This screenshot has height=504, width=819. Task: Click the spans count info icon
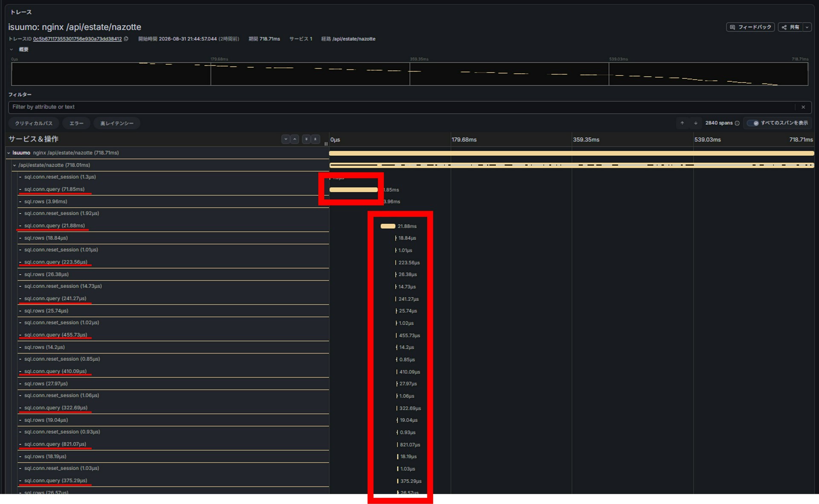[x=737, y=123]
